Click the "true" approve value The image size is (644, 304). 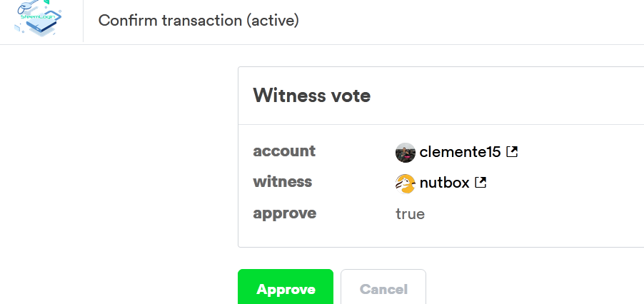[x=410, y=214]
